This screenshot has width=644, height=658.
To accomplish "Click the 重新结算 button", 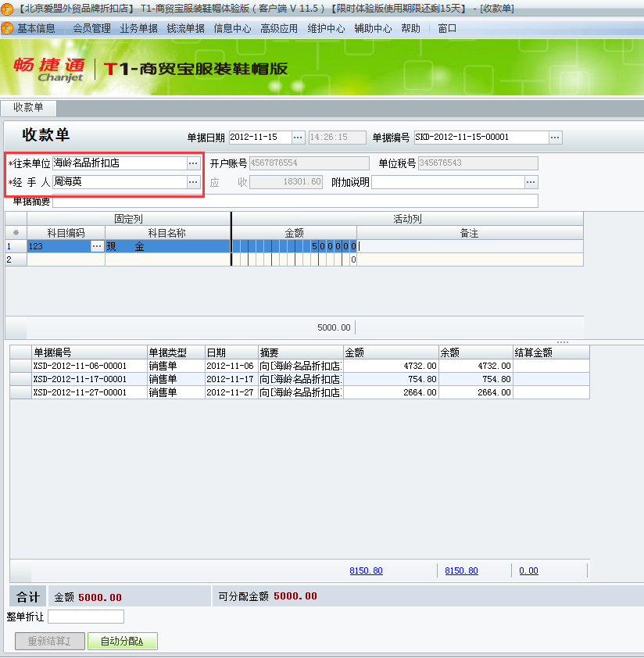I will 50,642.
